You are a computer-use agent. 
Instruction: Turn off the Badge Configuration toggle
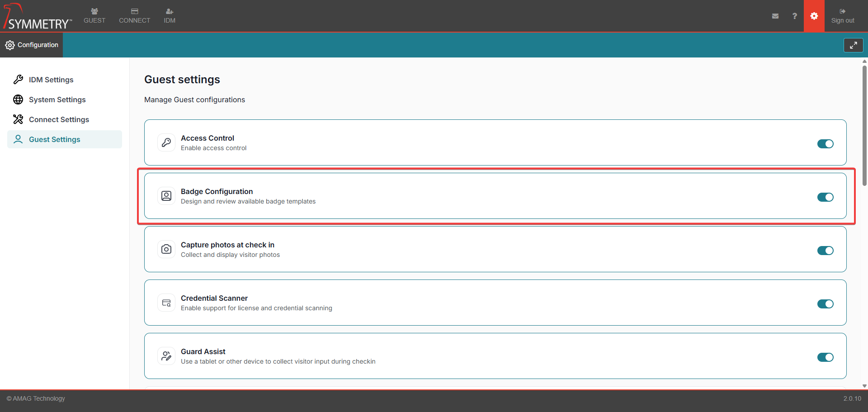click(x=825, y=197)
